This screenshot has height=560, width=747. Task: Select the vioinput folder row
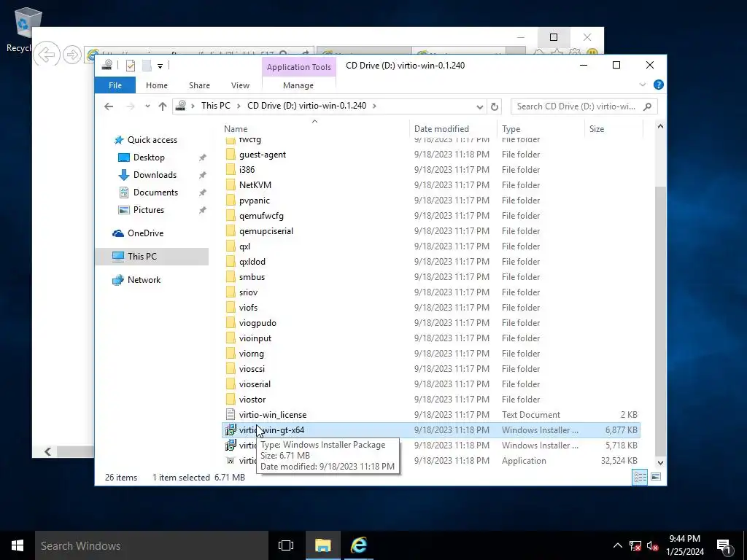431,338
